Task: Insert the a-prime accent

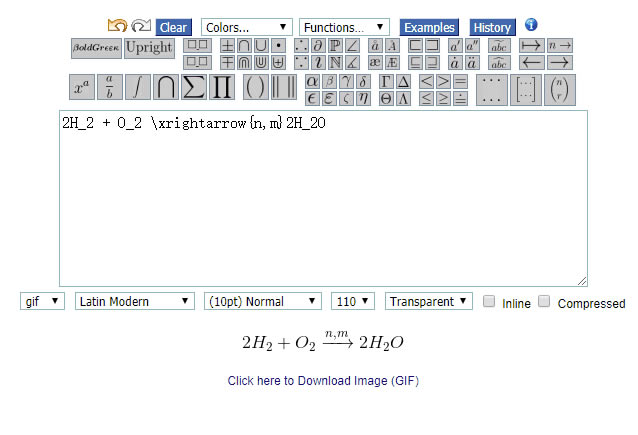Action: 454,46
